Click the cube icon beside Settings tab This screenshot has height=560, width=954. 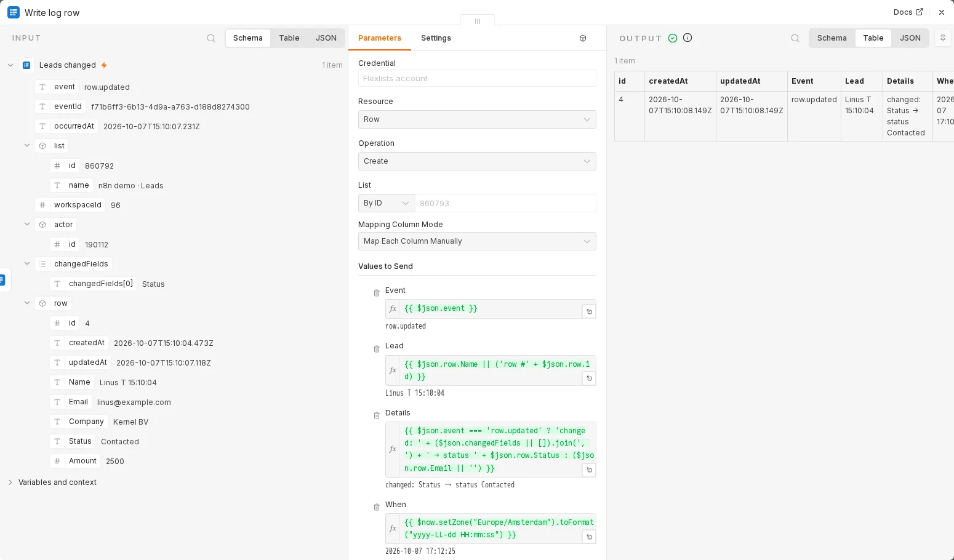coord(583,38)
